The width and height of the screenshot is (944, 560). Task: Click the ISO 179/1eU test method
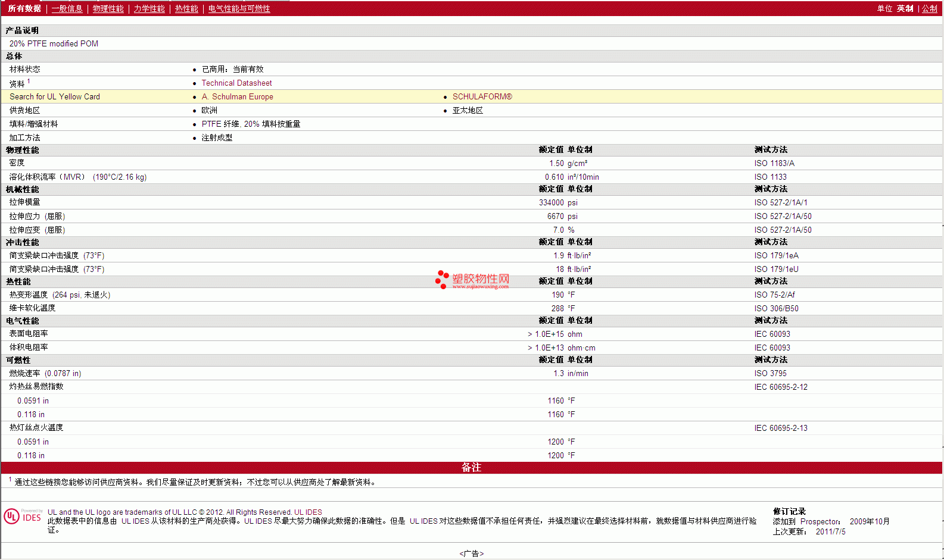(x=776, y=270)
